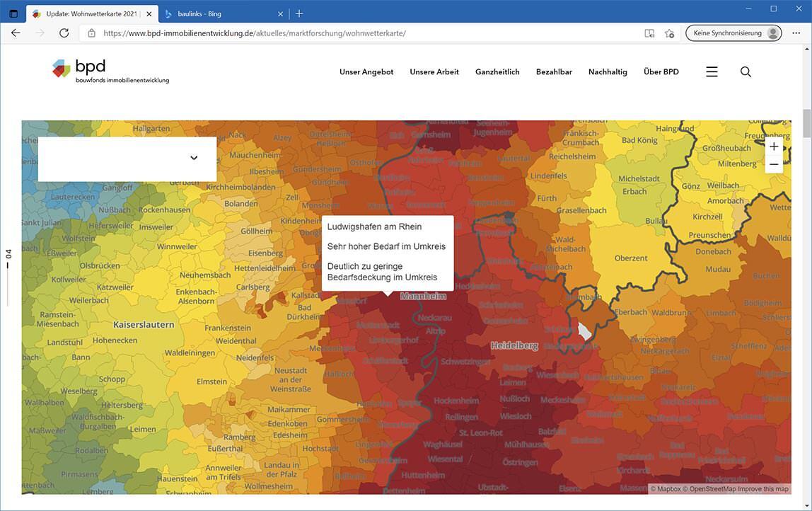Open a new browser tab
Image resolution: width=812 pixels, height=511 pixels.
[299, 14]
